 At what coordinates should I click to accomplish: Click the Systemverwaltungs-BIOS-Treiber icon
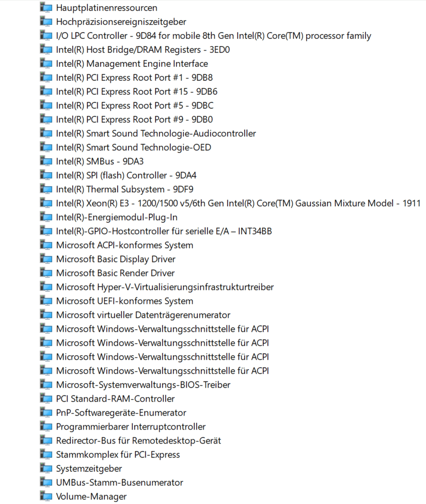46,385
